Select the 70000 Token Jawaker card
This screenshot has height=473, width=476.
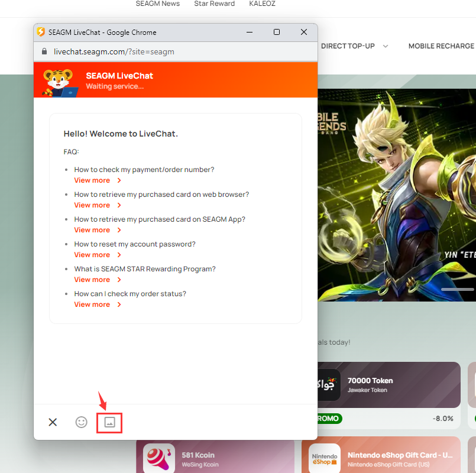click(389, 385)
